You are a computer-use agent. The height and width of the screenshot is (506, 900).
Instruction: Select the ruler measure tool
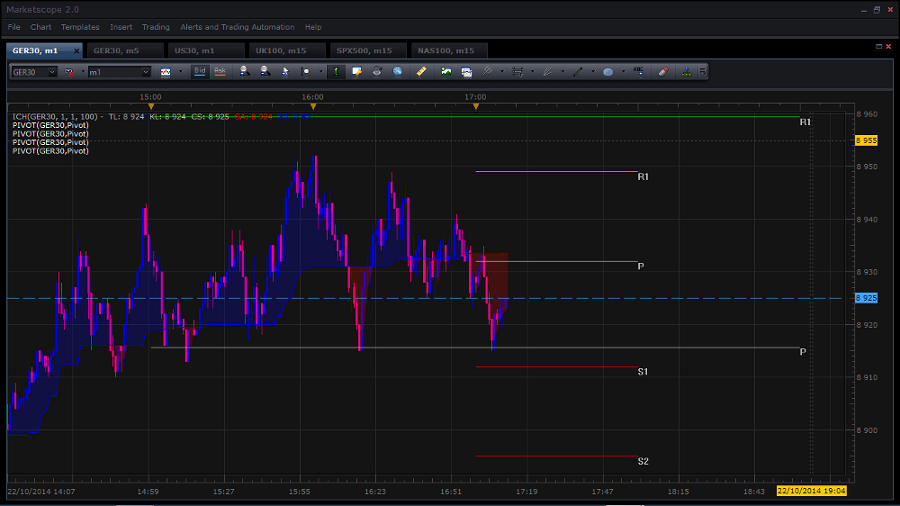pos(421,72)
